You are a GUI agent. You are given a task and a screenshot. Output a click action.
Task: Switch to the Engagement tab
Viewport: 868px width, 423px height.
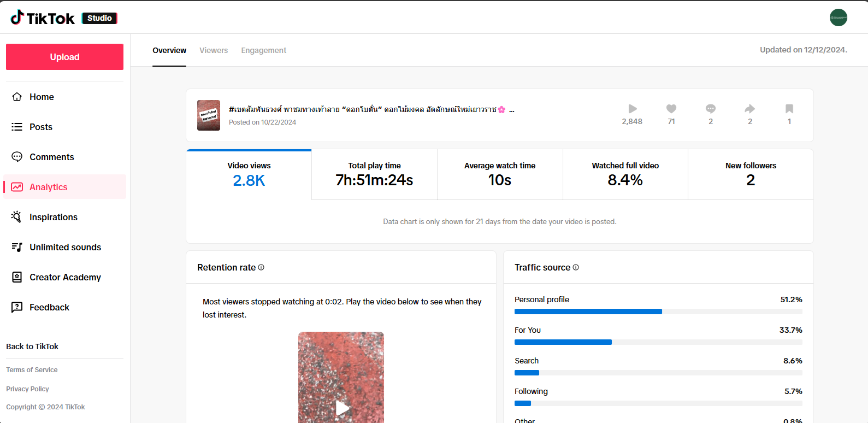(263, 50)
